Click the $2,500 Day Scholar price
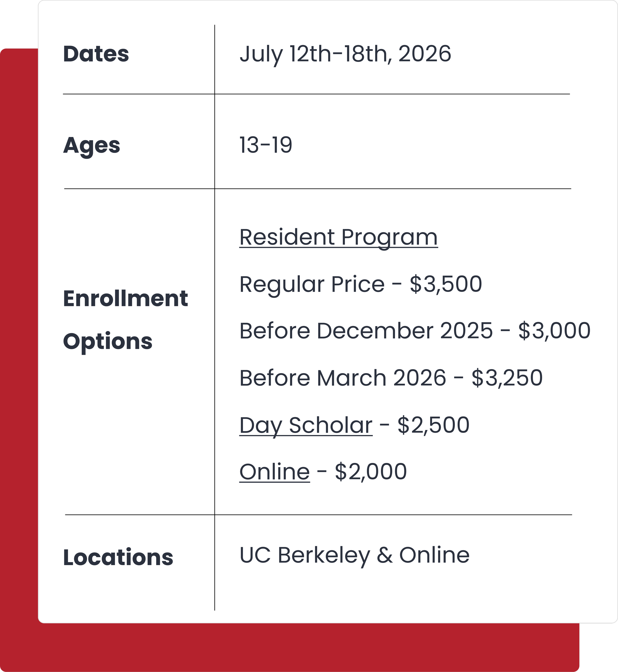The image size is (618, 672). [x=433, y=425]
